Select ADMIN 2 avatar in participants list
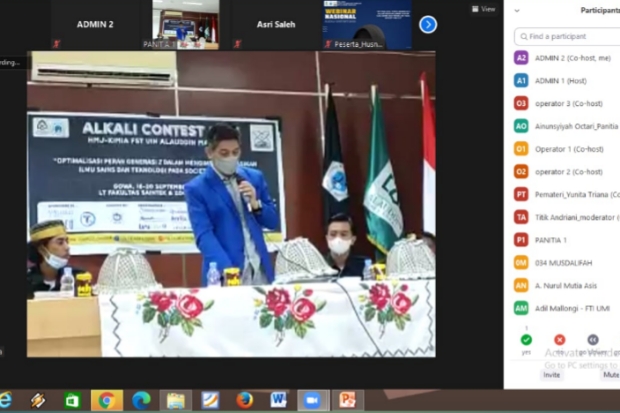Viewport: 620px width, 413px height. coord(521,58)
